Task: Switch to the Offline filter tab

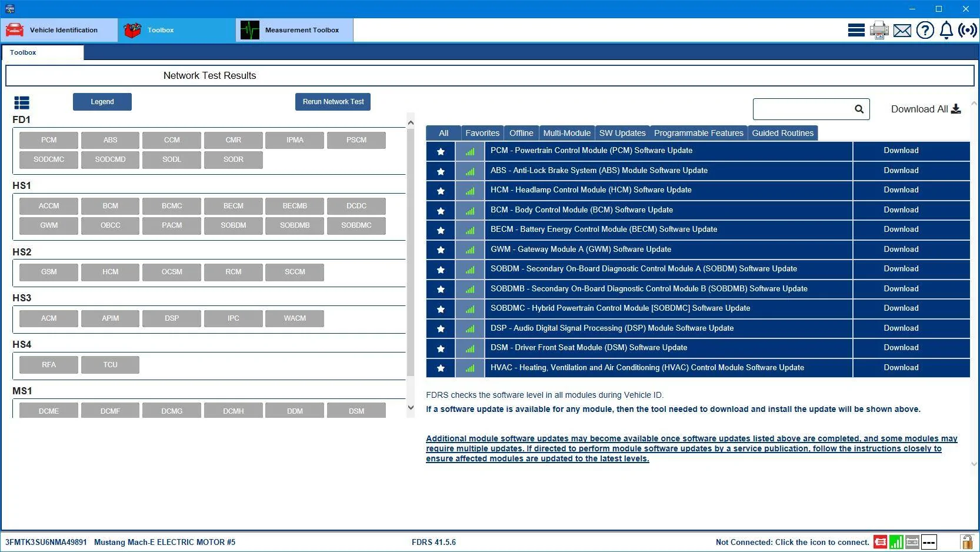Action: point(521,133)
